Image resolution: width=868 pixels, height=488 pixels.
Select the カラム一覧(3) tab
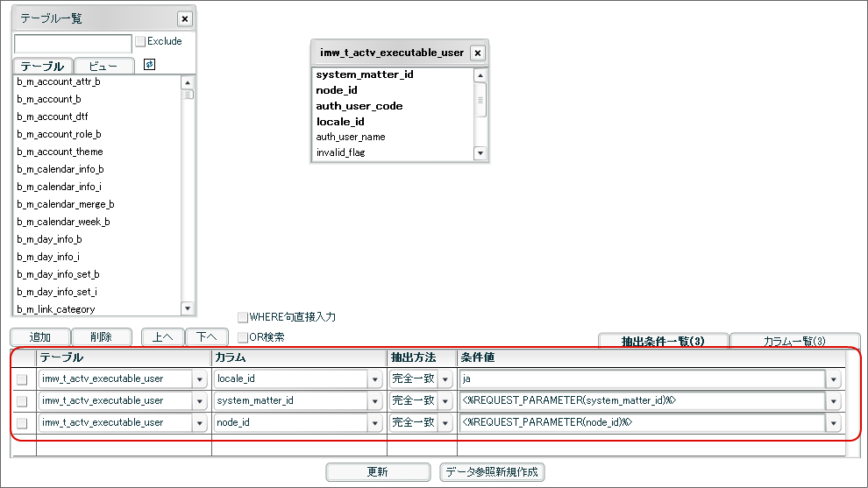[794, 341]
